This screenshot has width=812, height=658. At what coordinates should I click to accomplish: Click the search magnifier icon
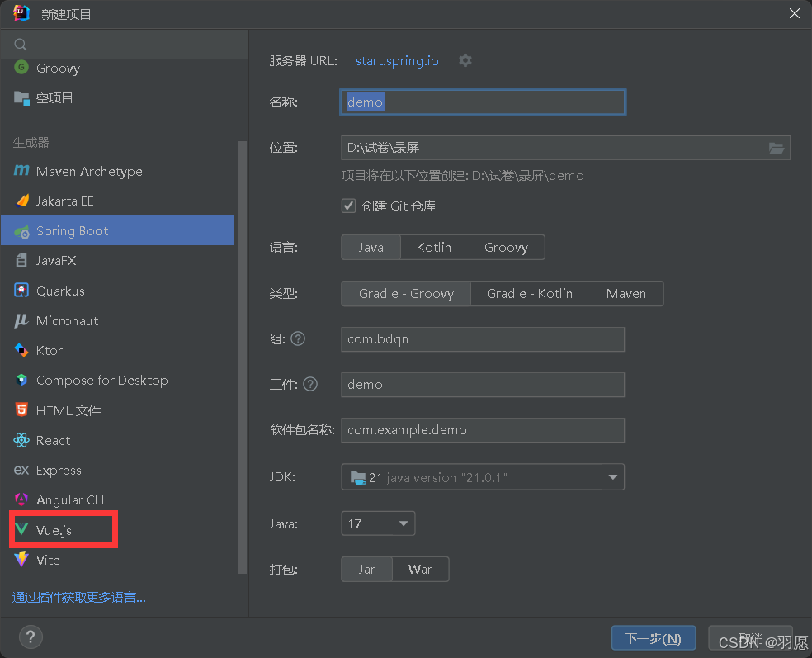click(x=20, y=45)
